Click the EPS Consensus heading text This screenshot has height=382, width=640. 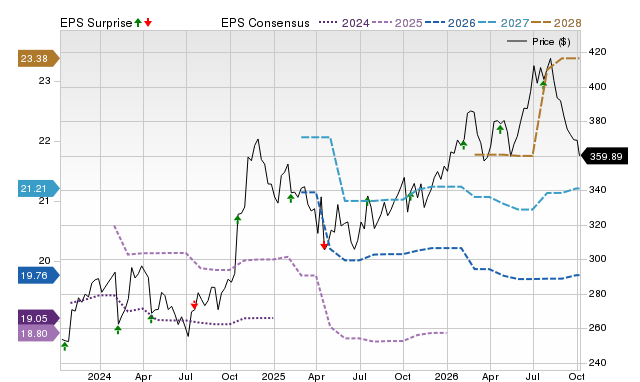click(265, 23)
